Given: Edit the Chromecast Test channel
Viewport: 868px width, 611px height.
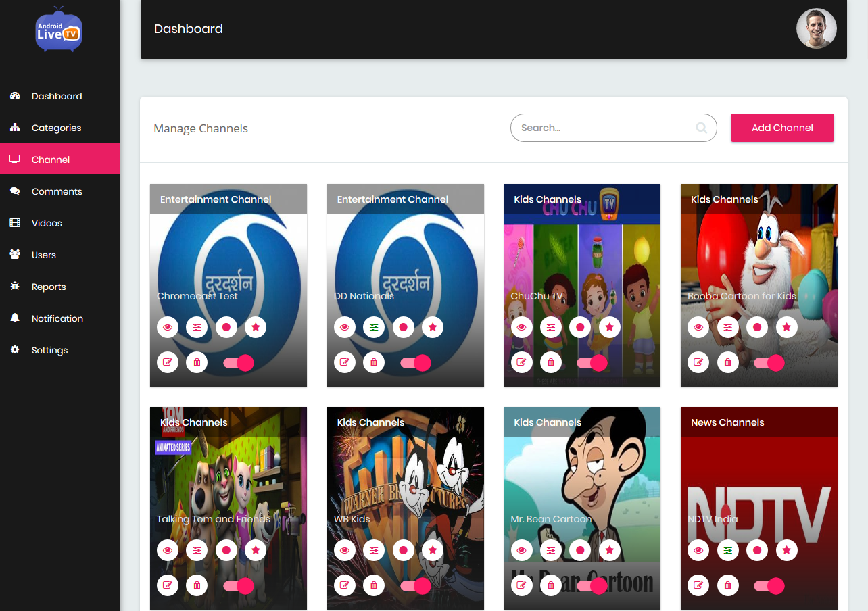Looking at the screenshot, I should (168, 362).
